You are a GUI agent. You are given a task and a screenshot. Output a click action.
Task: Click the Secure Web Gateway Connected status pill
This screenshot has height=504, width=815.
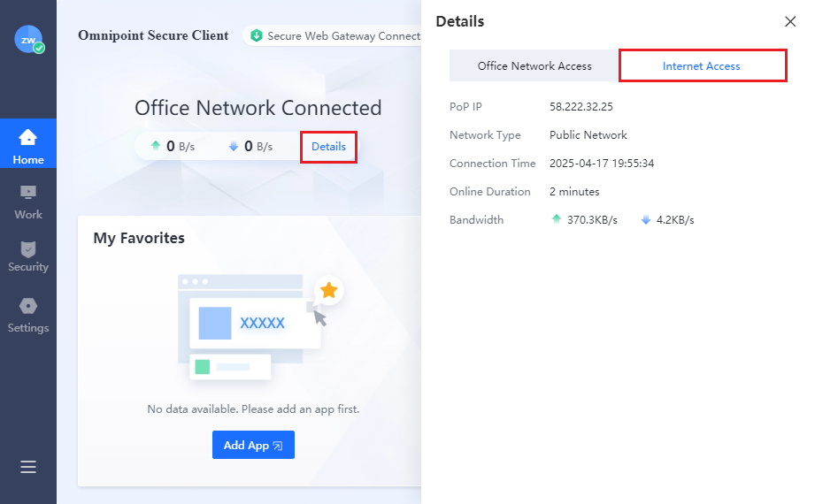coord(333,36)
